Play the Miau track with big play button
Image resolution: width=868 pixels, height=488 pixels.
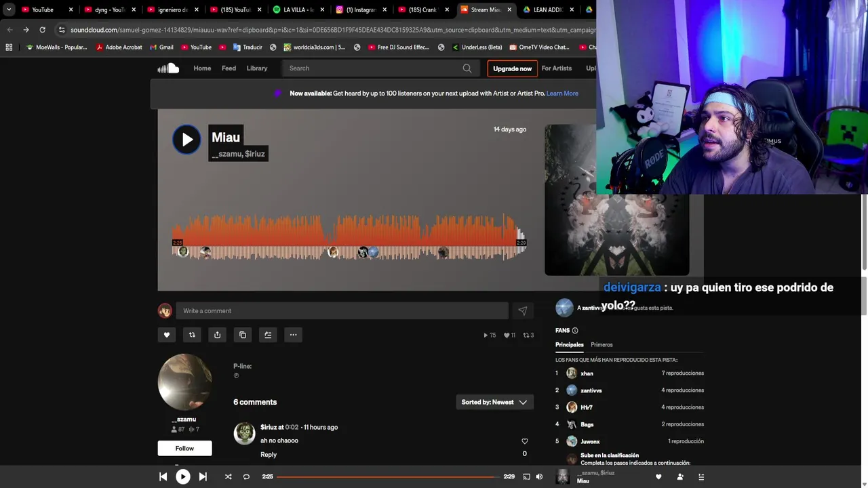coord(186,140)
